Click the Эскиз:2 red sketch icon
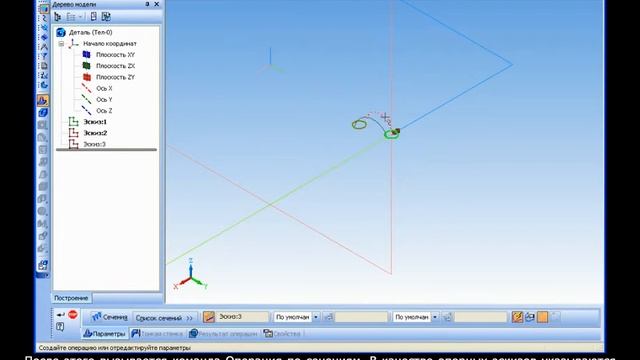 pyautogui.click(x=73, y=133)
